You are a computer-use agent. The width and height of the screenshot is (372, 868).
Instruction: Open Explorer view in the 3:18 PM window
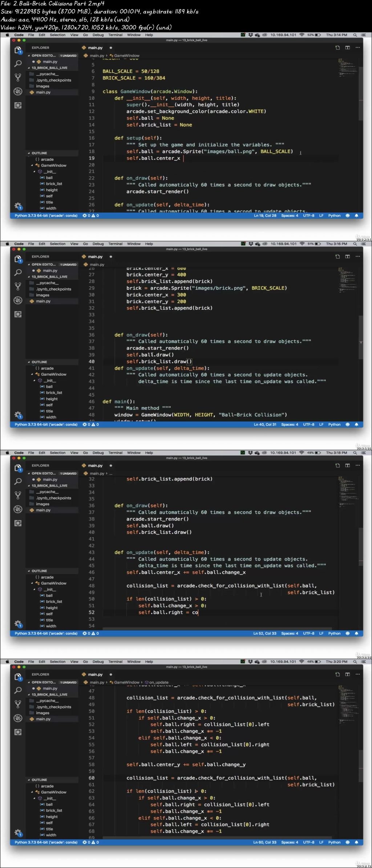pyautogui.click(x=18, y=468)
